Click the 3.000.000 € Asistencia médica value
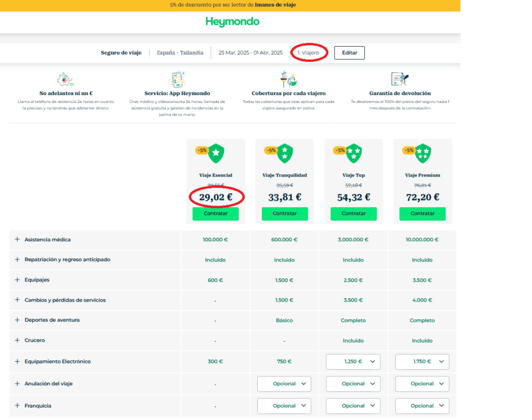Image resolution: width=532 pixels, height=420 pixels. coord(353,240)
